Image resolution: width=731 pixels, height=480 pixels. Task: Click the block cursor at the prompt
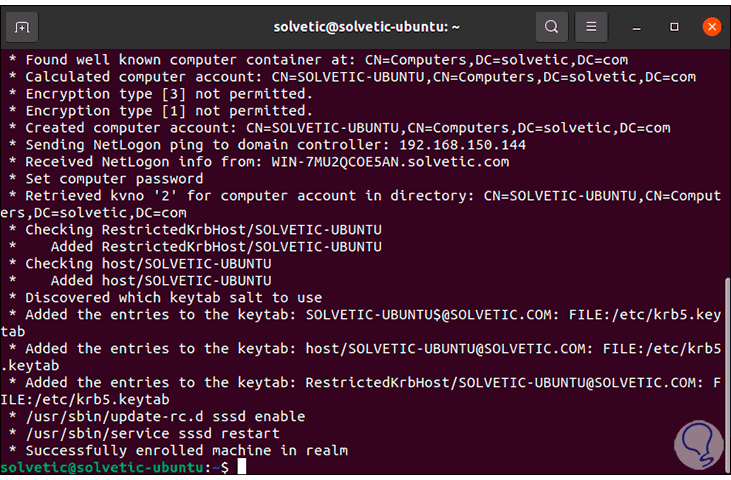tap(241, 467)
